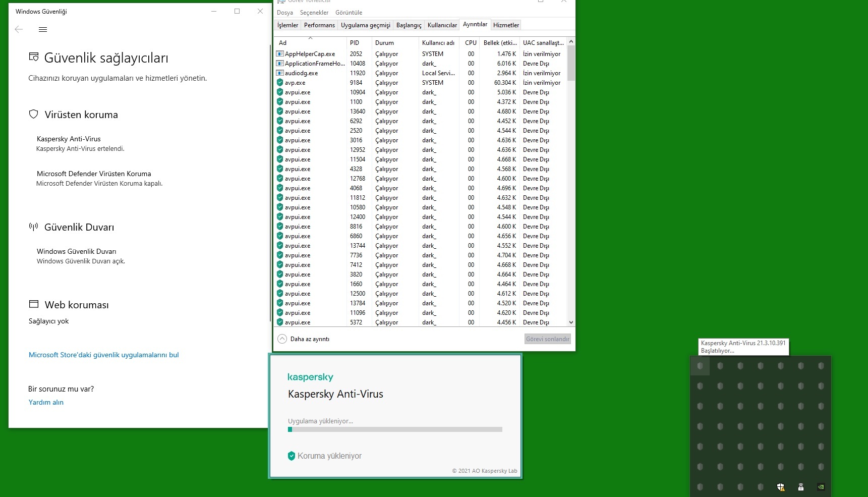The width and height of the screenshot is (868, 497).
Task: Sort by the Bellek column header
Action: (499, 42)
